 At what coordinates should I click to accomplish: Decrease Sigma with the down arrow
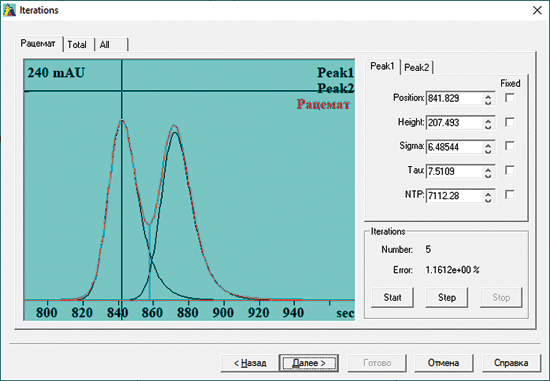(x=488, y=151)
